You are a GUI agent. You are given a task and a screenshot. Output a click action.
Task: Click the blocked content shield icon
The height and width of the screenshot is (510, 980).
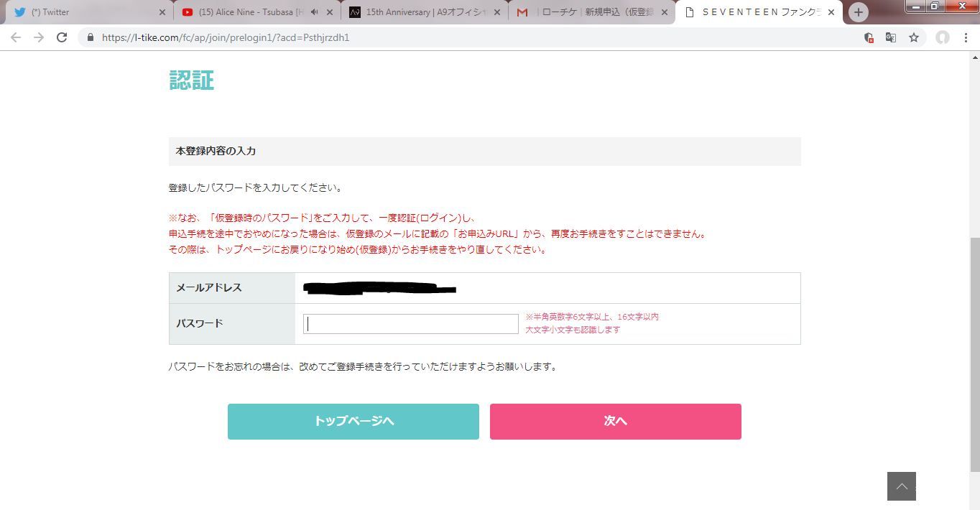[869, 37]
